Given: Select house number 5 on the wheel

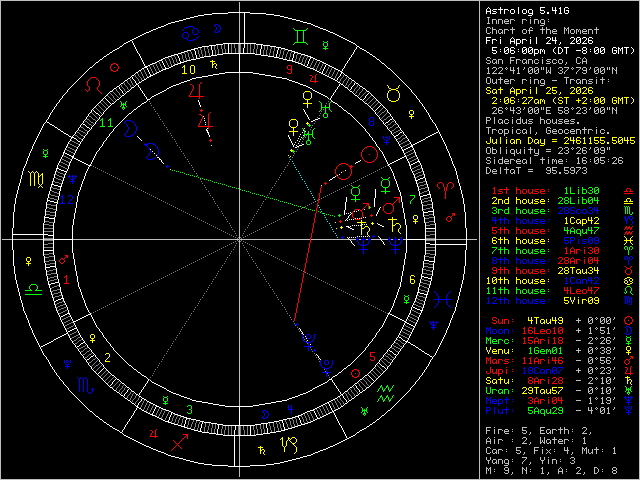Looking at the screenshot, I should click(372, 355).
